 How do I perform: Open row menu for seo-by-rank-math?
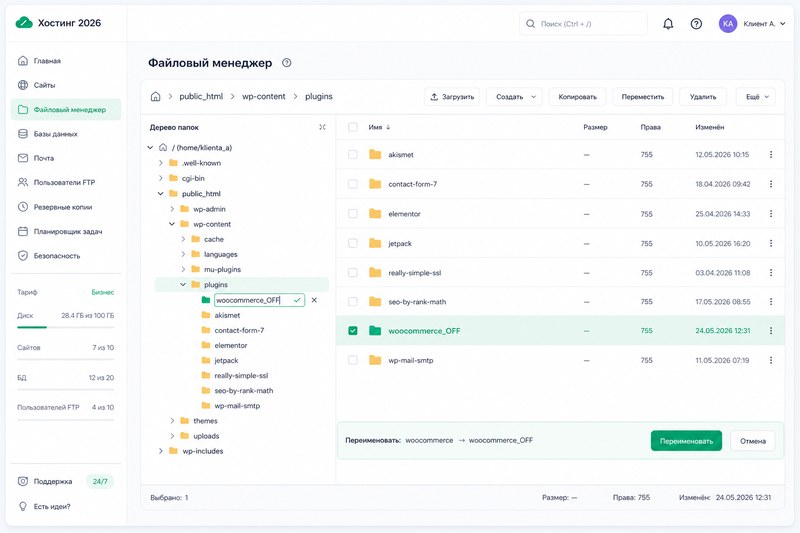click(771, 302)
